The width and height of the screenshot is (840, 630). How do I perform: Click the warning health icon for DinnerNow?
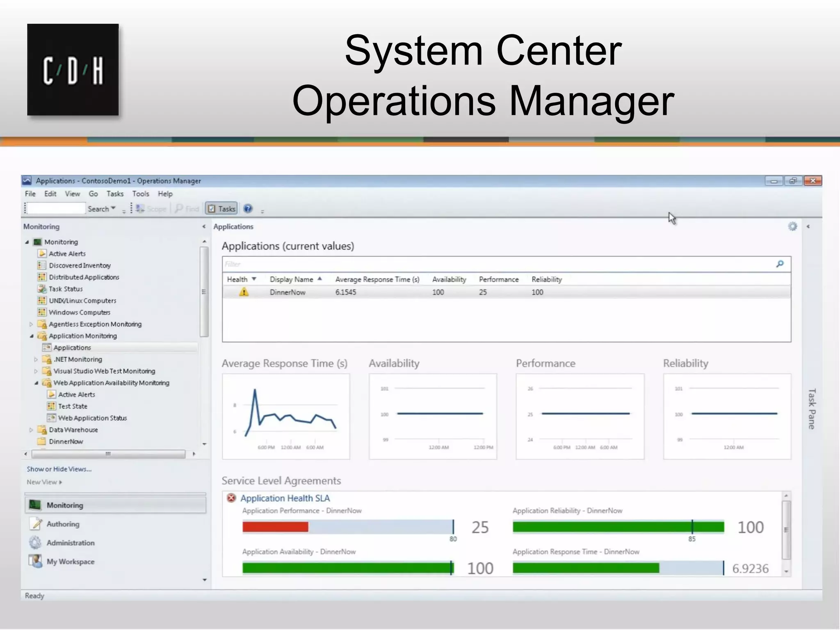244,292
